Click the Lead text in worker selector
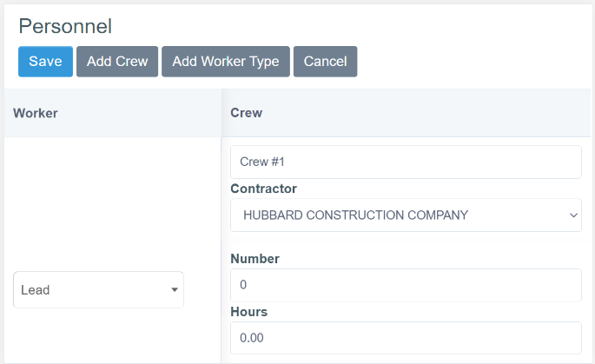The height and width of the screenshot is (364, 595). (x=36, y=290)
